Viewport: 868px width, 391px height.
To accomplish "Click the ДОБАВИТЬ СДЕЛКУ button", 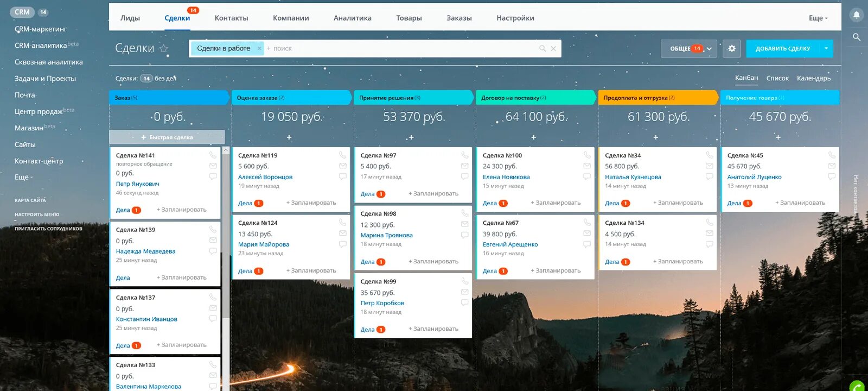I will 783,48.
